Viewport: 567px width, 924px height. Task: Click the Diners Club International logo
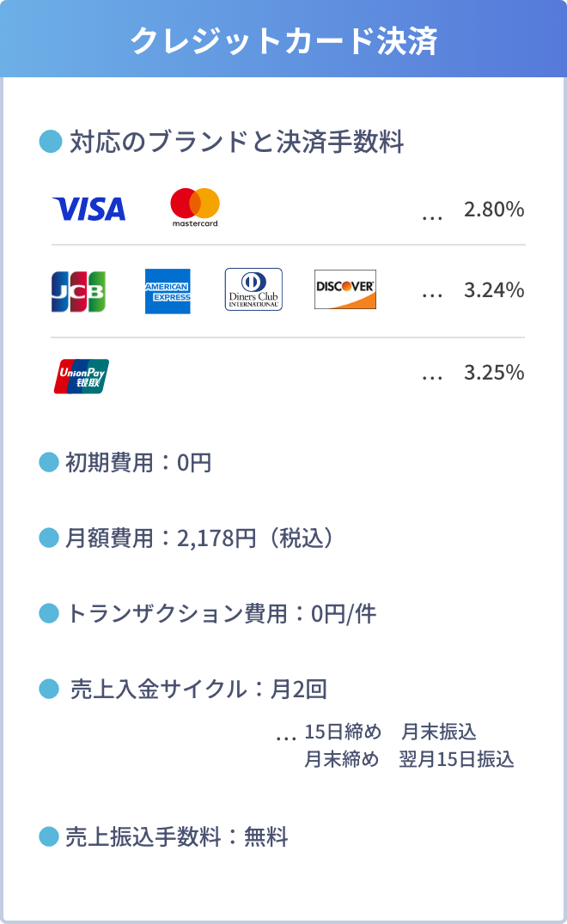click(253, 289)
